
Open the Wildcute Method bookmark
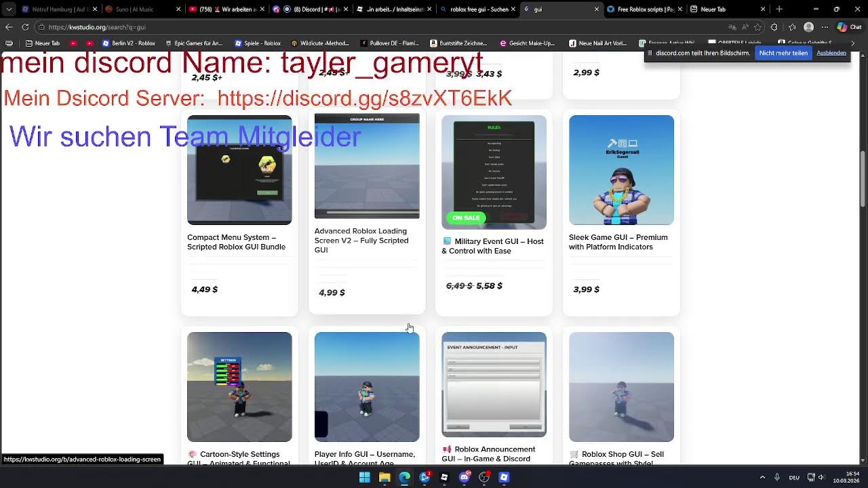[321, 43]
